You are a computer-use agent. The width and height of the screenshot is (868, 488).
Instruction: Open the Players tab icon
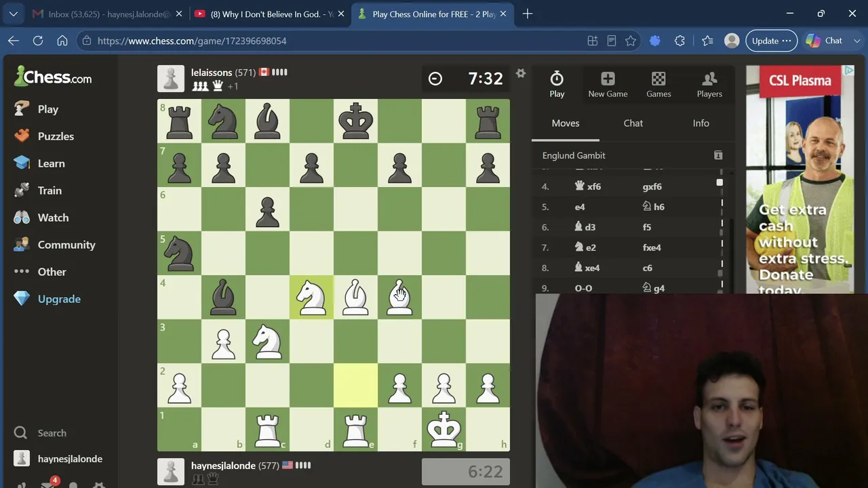tap(709, 85)
